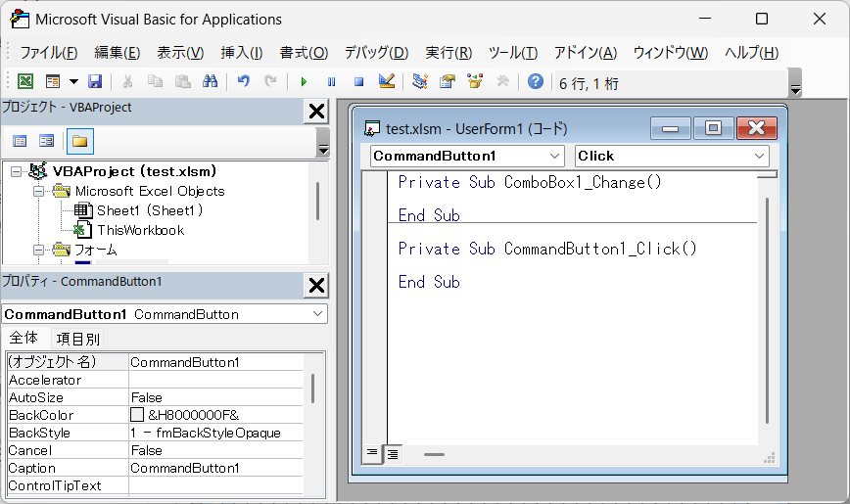850x504 pixels.
Task: Open the Help question mark icon
Action: (x=536, y=82)
